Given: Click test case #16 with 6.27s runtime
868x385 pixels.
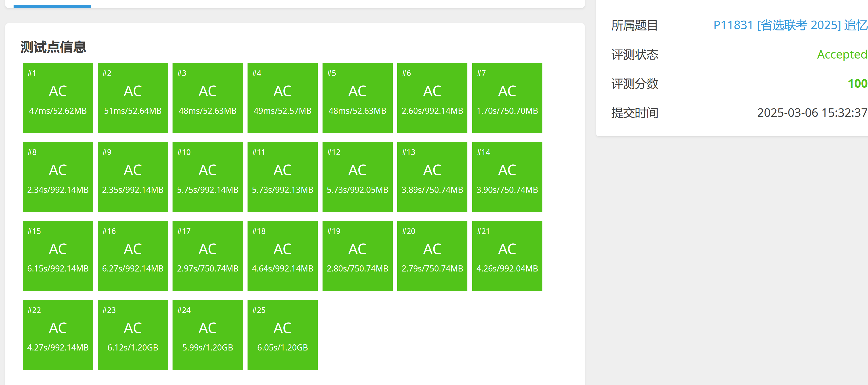Looking at the screenshot, I should pyautogui.click(x=132, y=256).
